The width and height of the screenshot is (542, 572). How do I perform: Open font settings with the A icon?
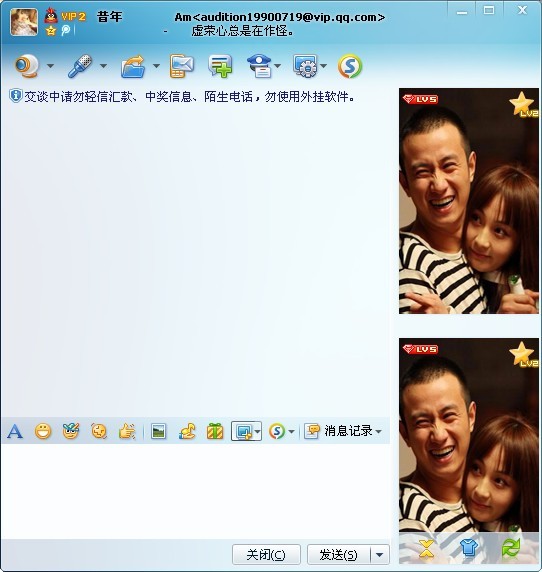pos(15,431)
